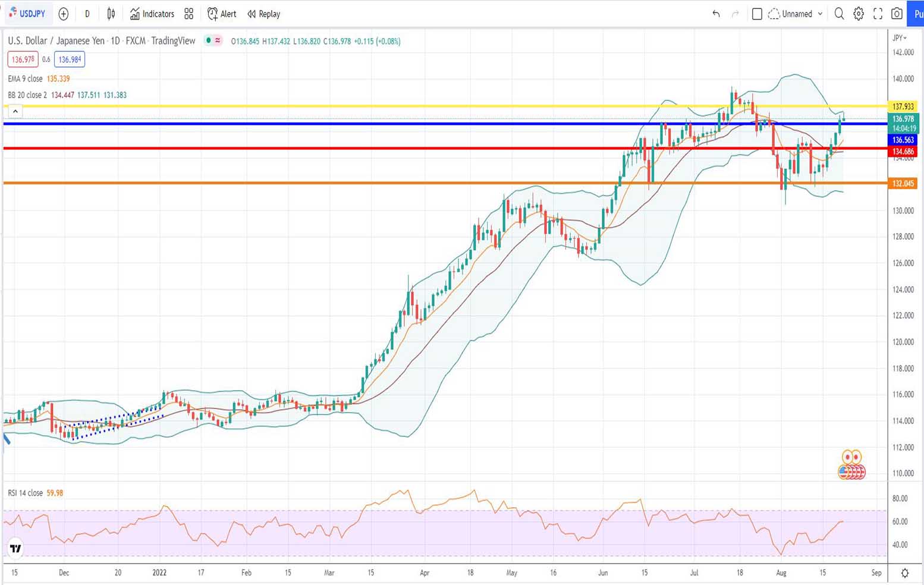Take a chart snapshot with camera icon
This screenshot has height=585, width=924.
point(897,14)
